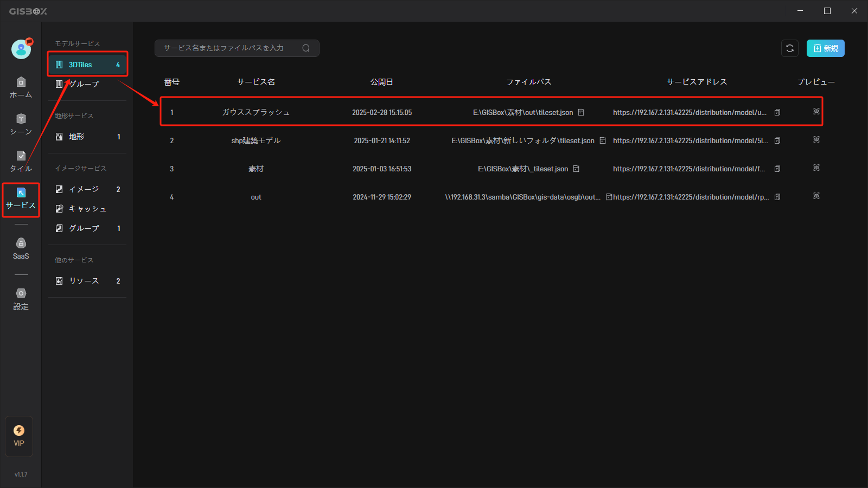Select 地形 terrain service
This screenshot has height=488, width=868.
(87, 137)
